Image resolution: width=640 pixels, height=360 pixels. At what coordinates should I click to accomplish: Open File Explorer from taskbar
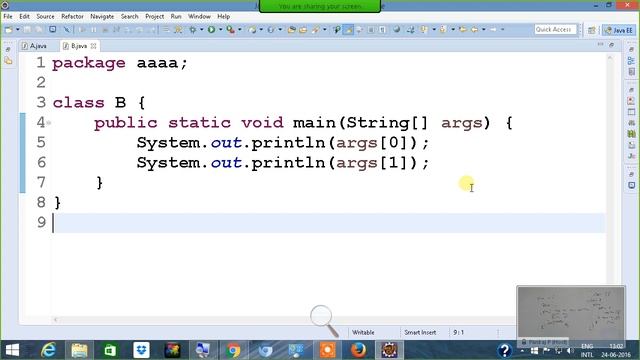click(x=79, y=350)
